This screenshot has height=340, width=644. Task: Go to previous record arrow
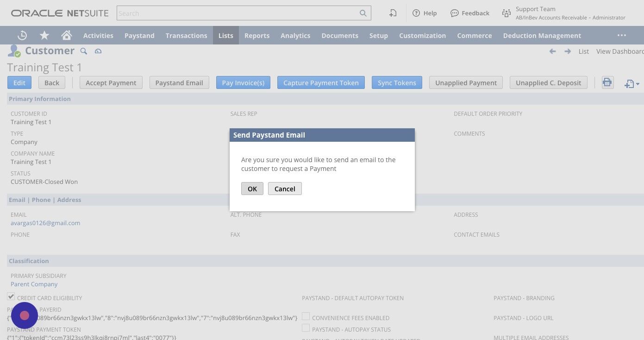552,51
